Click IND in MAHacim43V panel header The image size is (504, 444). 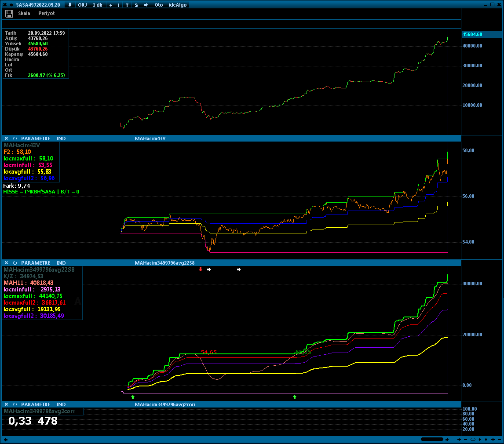point(61,138)
